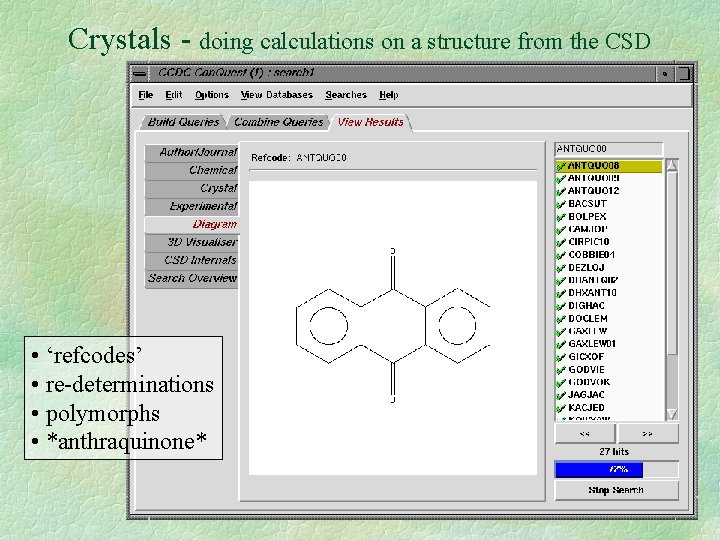Switch to the Combine Queries tab
The width and height of the screenshot is (720, 540).
pos(279,122)
